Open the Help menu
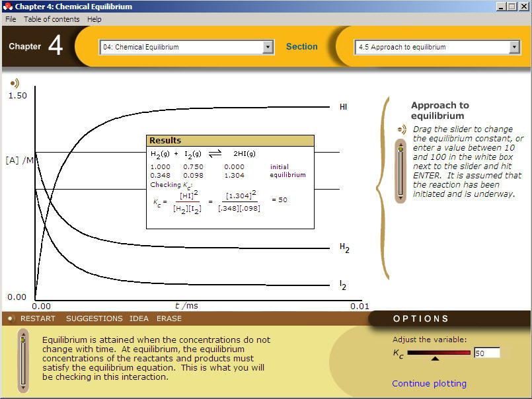This screenshot has height=399, width=532. [95, 19]
